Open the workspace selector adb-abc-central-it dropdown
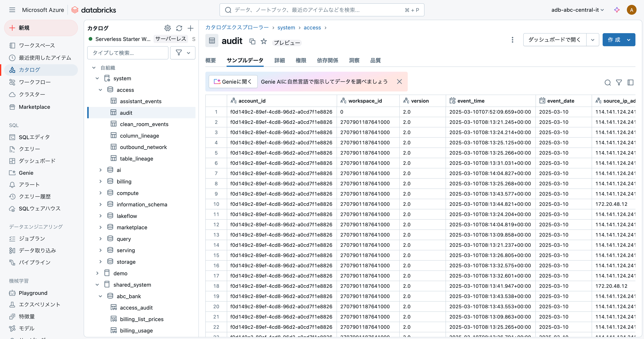The height and width of the screenshot is (339, 644). point(577,10)
